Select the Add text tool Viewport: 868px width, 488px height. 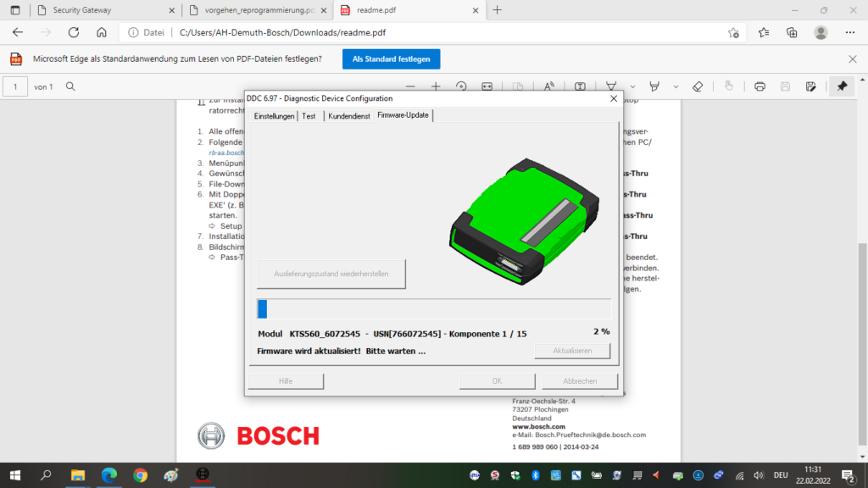tap(580, 87)
